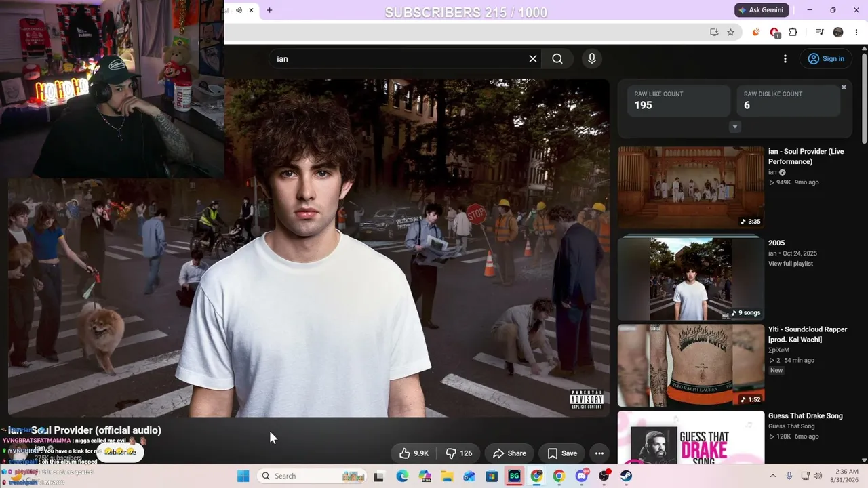Viewport: 868px width, 488px height.
Task: Open Soul Provider Live Performance thumbnail
Action: click(x=691, y=188)
